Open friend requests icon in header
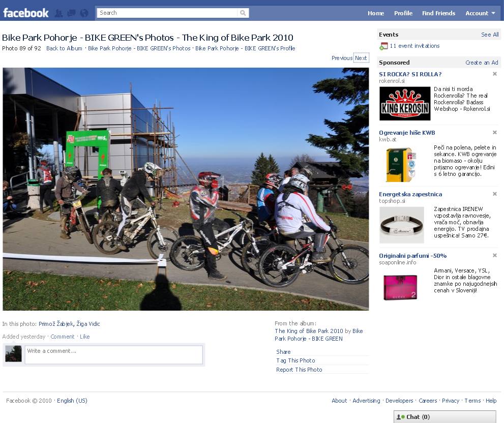Viewport: 504px width, 423px height. coord(58,13)
